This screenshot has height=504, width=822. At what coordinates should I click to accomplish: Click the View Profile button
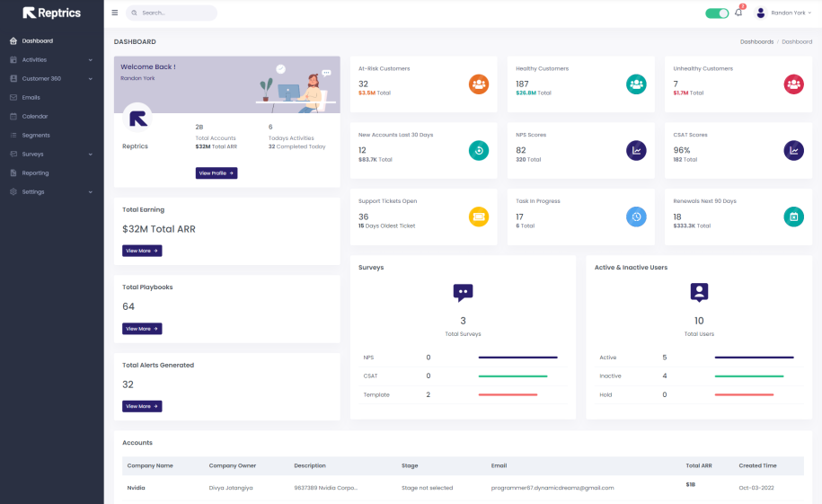tap(217, 173)
